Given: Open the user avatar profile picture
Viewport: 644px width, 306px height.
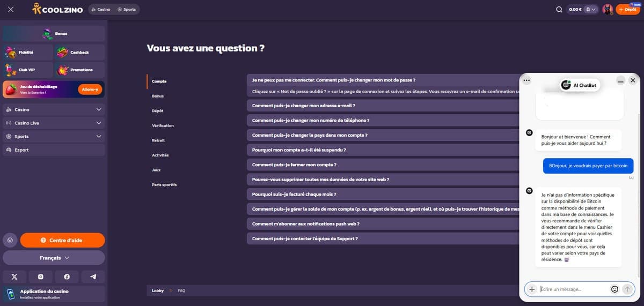Looking at the screenshot, I should (608, 9).
